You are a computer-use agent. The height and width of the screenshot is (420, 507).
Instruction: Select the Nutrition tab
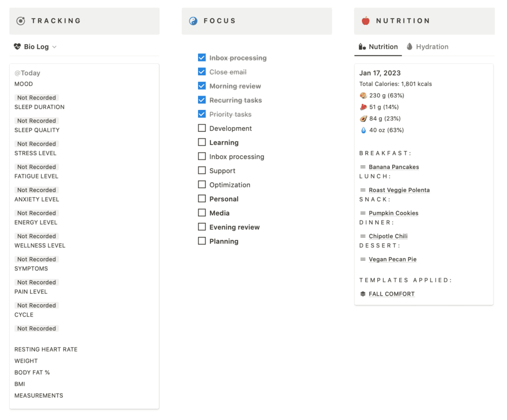point(383,47)
